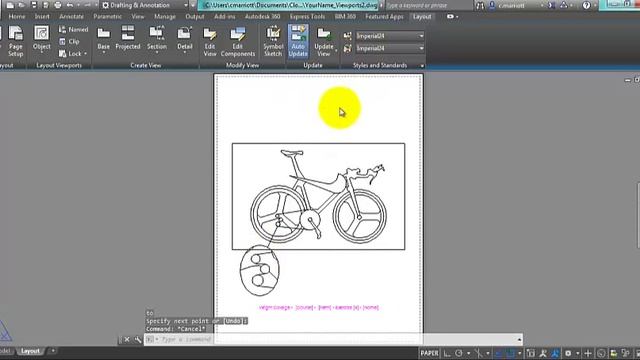Close the command line window
The width and height of the screenshot is (640, 360).
(127, 339)
